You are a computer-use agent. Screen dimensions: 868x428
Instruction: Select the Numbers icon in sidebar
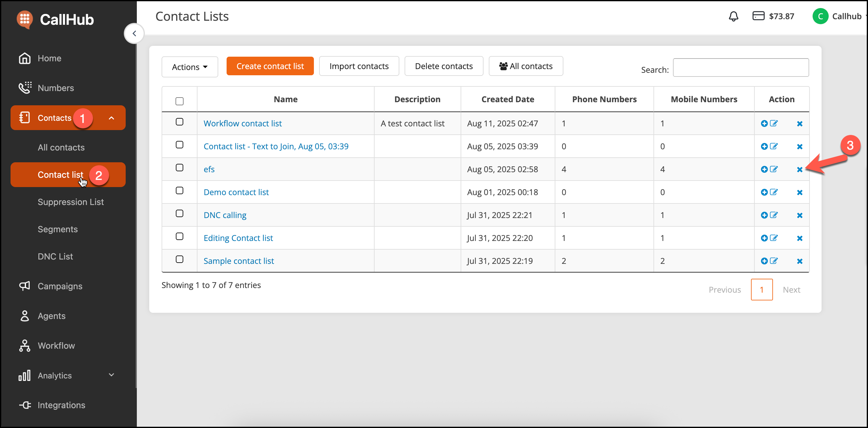[24, 88]
